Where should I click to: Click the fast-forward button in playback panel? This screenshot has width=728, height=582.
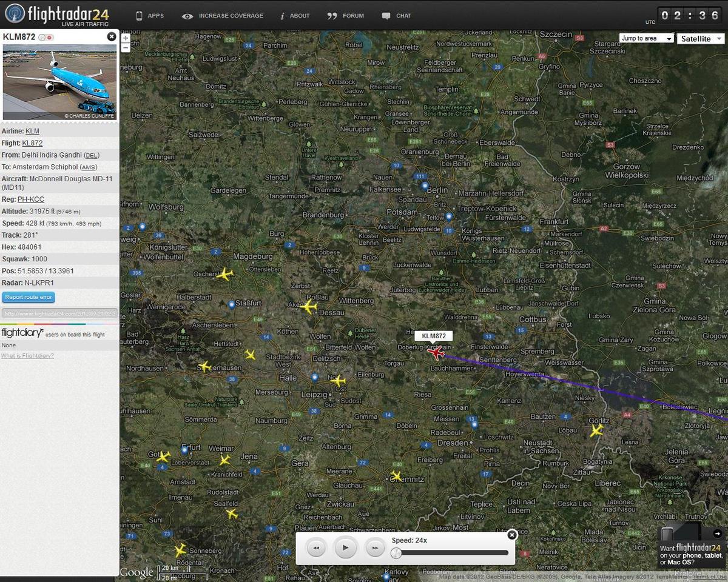tap(375, 548)
